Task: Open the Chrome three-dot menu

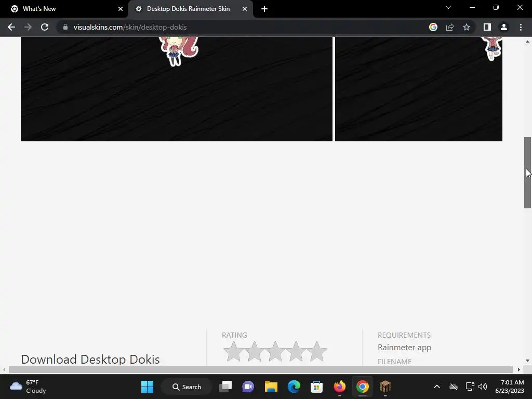Action: pyautogui.click(x=521, y=27)
